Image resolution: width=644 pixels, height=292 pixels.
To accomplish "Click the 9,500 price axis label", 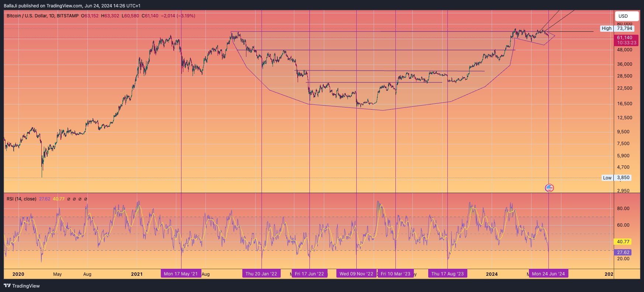I will [623, 132].
